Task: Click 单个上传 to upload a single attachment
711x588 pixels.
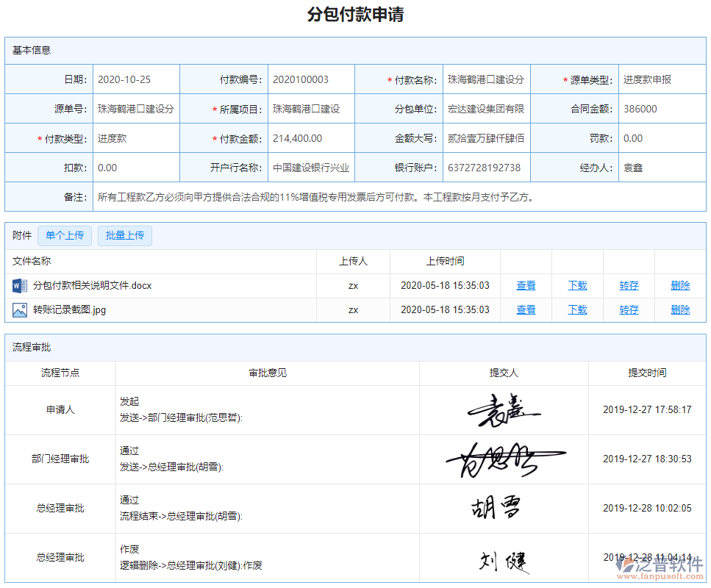Action: click(63, 235)
